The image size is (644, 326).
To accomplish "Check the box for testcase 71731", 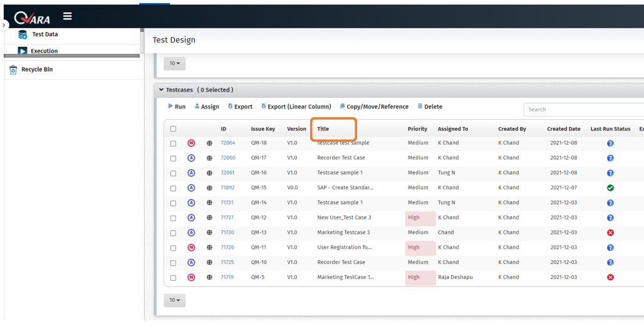I will (174, 203).
